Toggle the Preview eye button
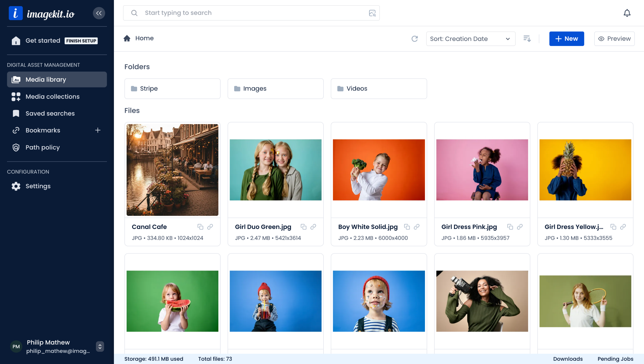Image resolution: width=644 pixels, height=364 pixels. (x=614, y=39)
